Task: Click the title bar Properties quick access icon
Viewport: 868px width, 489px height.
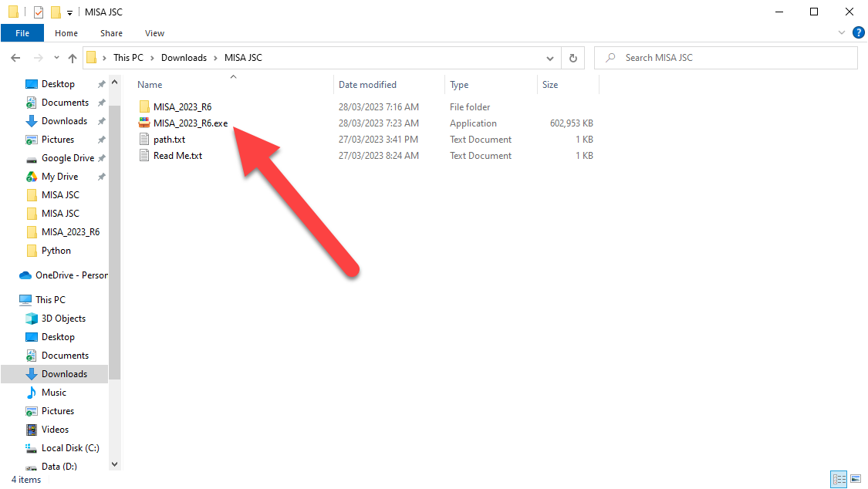Action: [x=39, y=12]
